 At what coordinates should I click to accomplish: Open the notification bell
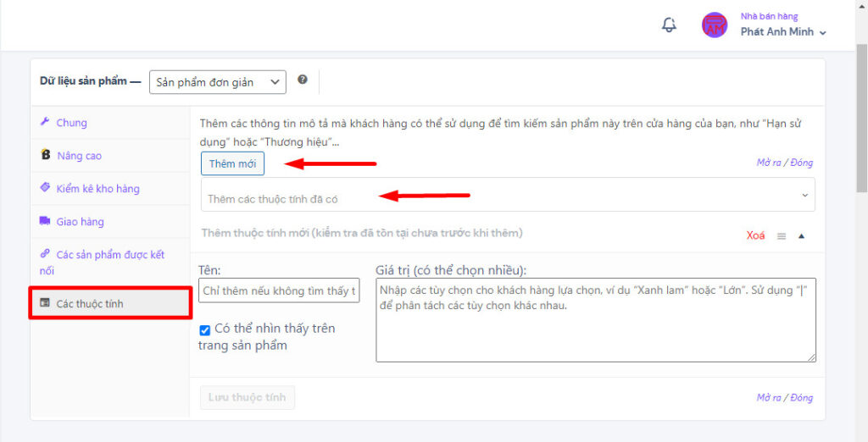pyautogui.click(x=670, y=25)
